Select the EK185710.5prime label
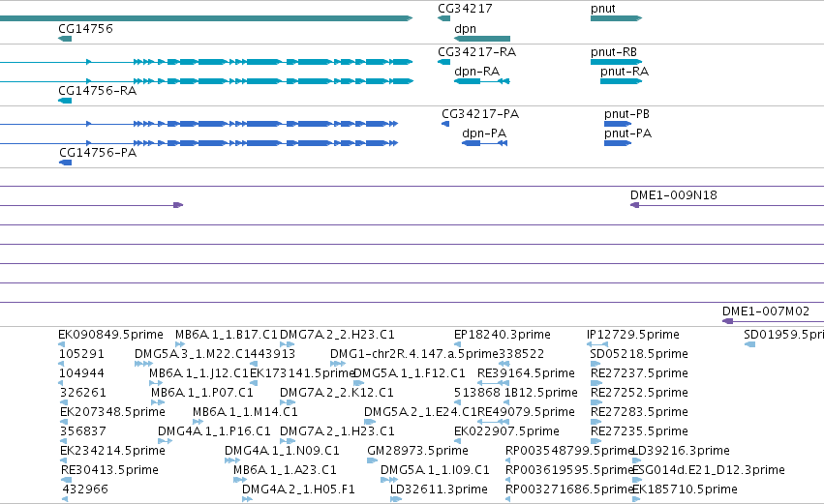Viewport: 824px width, 504px height. click(685, 489)
